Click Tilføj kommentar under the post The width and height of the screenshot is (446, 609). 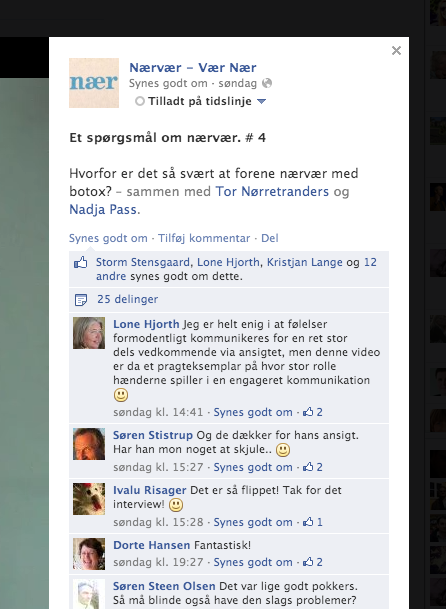(204, 238)
